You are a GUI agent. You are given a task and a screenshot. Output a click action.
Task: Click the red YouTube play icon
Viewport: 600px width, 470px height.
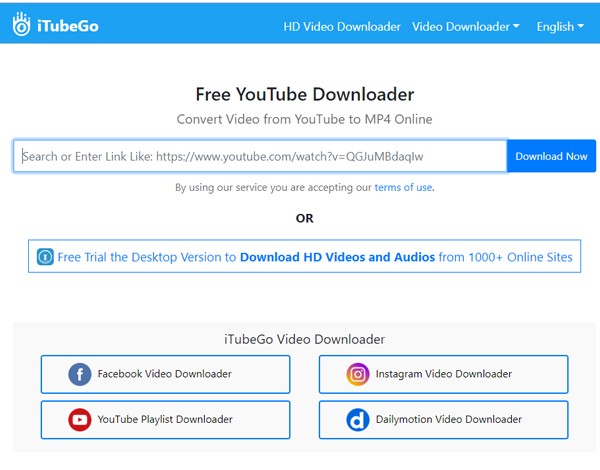pyautogui.click(x=80, y=420)
